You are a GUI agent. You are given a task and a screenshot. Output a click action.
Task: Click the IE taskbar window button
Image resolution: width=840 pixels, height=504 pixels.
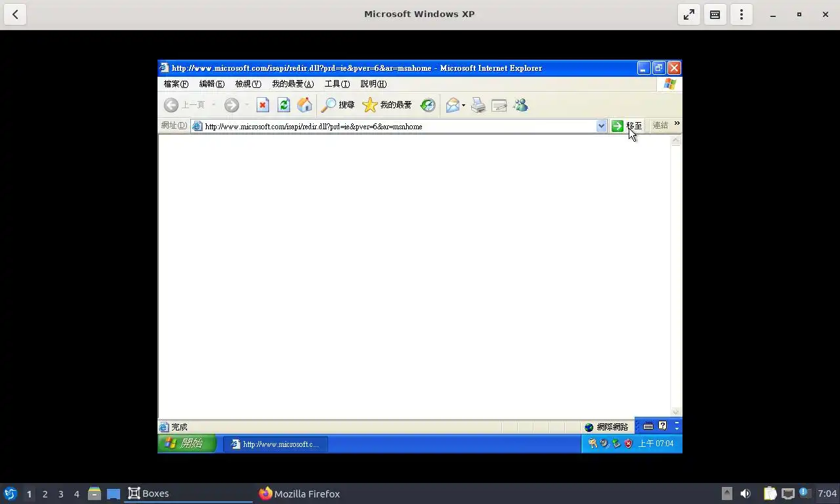click(x=276, y=444)
